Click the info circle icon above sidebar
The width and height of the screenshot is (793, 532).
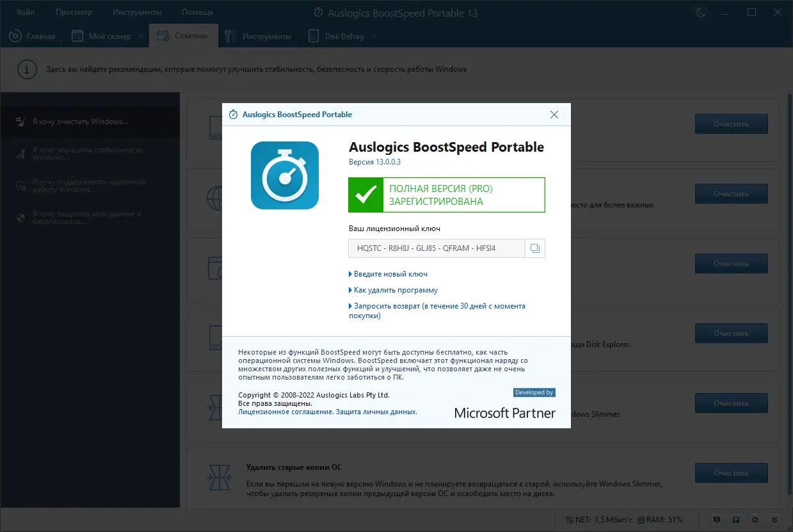pos(26,69)
